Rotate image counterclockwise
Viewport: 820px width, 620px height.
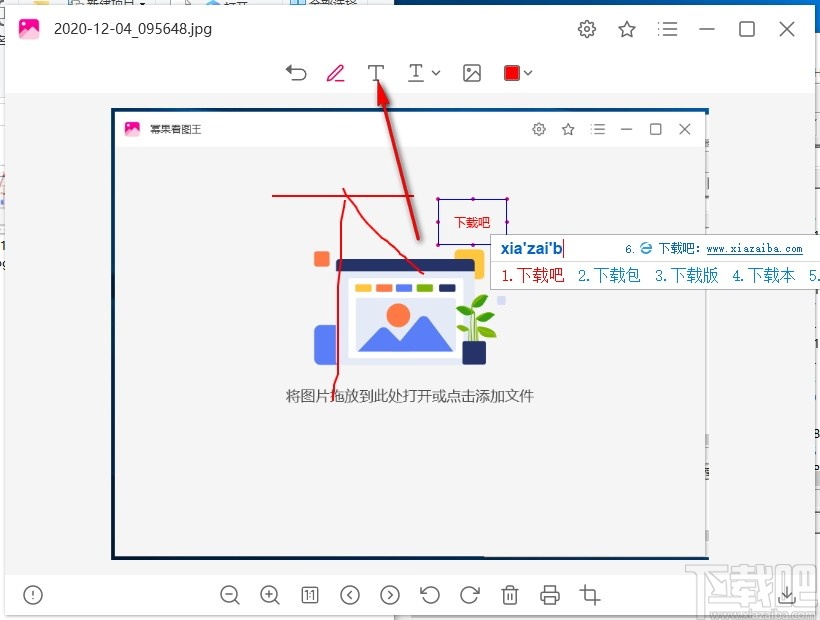point(430,595)
